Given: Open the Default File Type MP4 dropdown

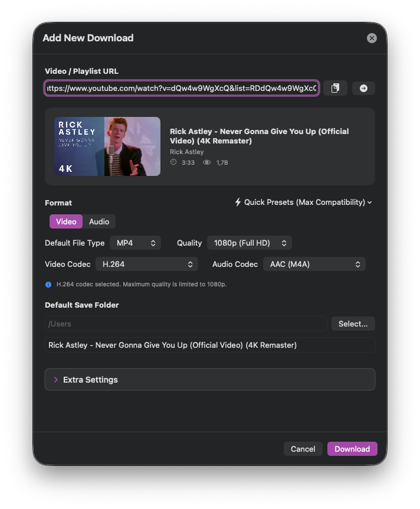Looking at the screenshot, I should point(135,243).
